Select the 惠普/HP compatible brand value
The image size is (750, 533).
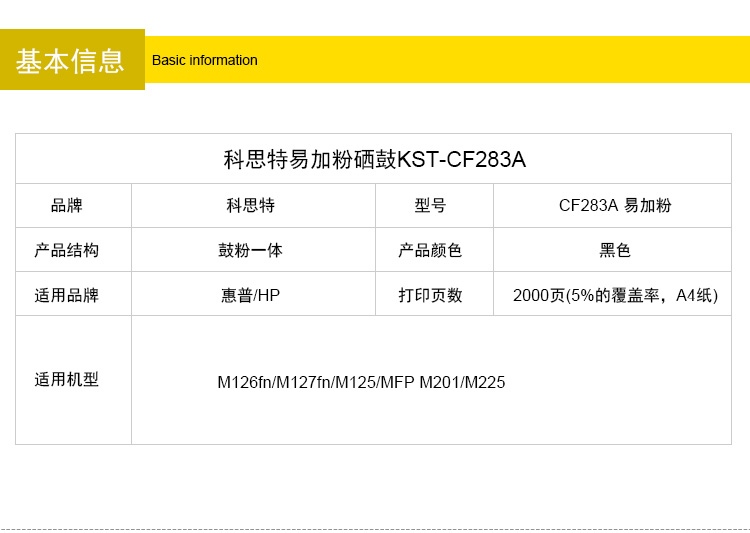(251, 296)
